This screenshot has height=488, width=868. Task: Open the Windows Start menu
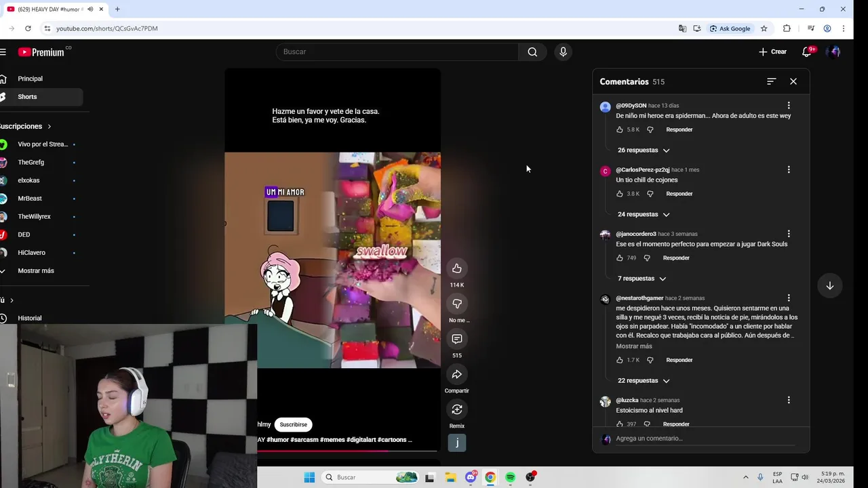click(309, 477)
